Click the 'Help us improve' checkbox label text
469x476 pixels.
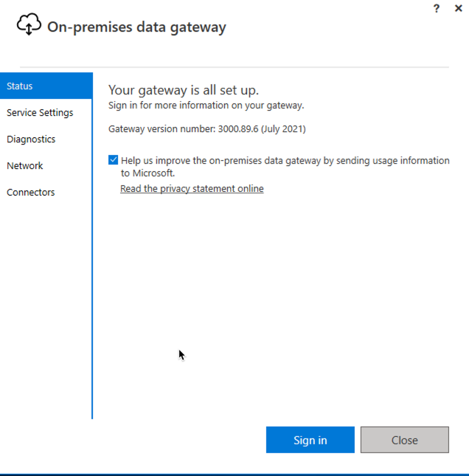pos(285,167)
